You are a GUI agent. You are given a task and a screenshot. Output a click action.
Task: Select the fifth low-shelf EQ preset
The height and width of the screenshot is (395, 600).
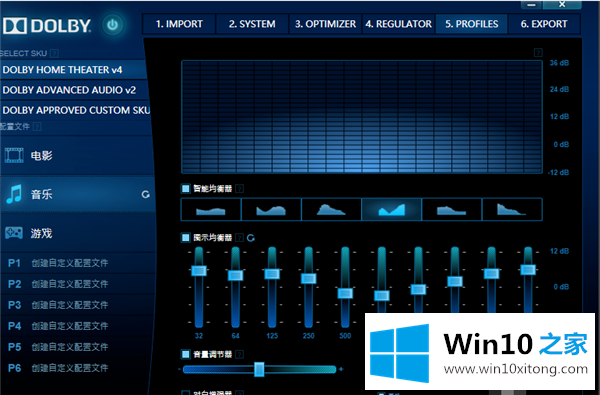coord(452,209)
